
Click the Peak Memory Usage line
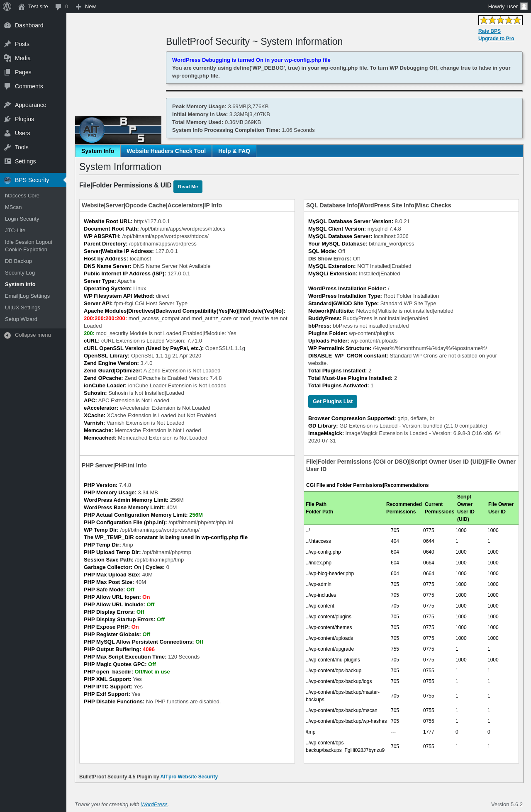(x=220, y=107)
